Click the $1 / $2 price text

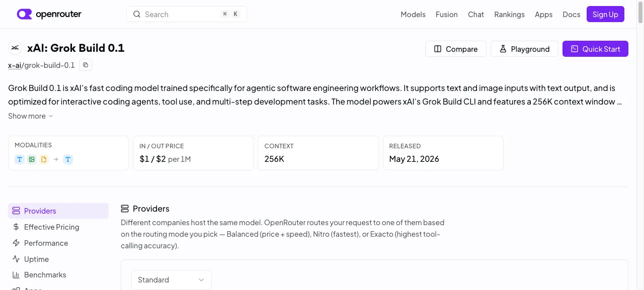(152, 159)
